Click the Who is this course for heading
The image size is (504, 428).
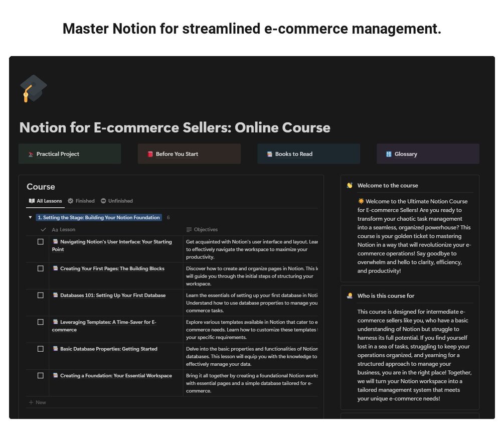tap(386, 296)
